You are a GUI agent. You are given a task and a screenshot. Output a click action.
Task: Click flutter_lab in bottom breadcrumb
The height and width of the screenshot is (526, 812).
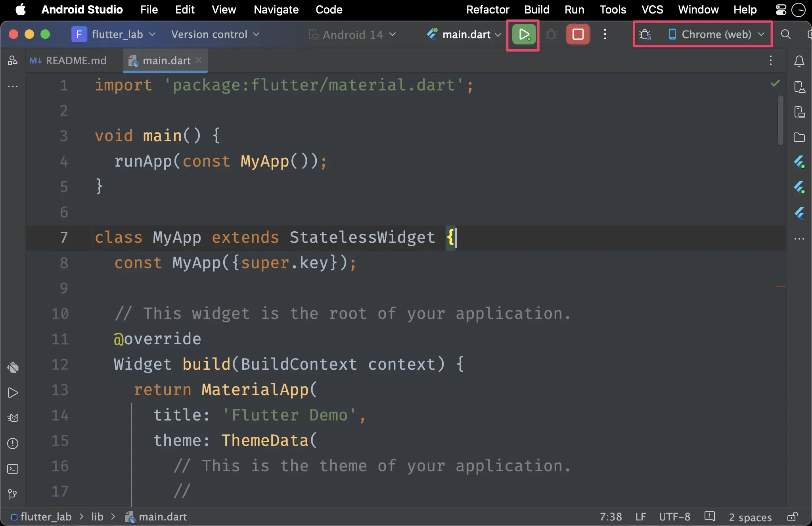point(41,517)
